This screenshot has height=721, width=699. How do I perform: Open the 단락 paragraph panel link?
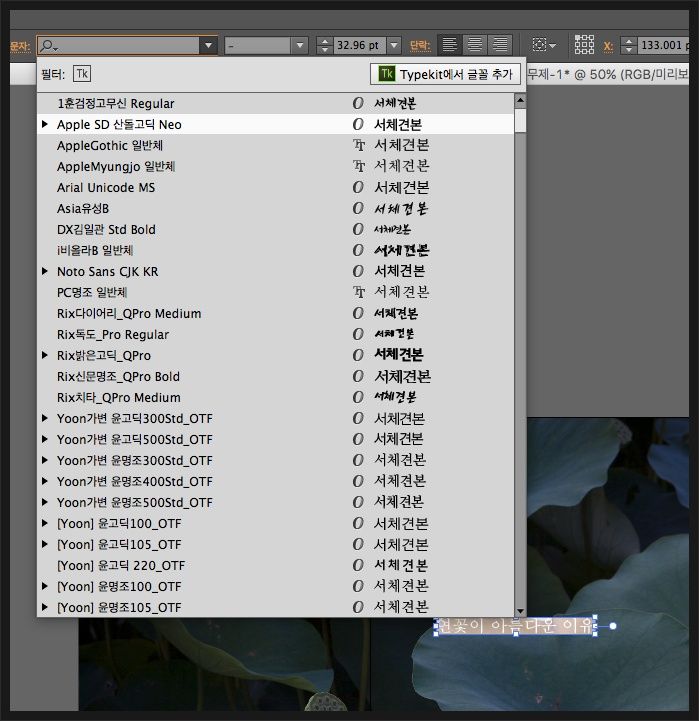420,46
